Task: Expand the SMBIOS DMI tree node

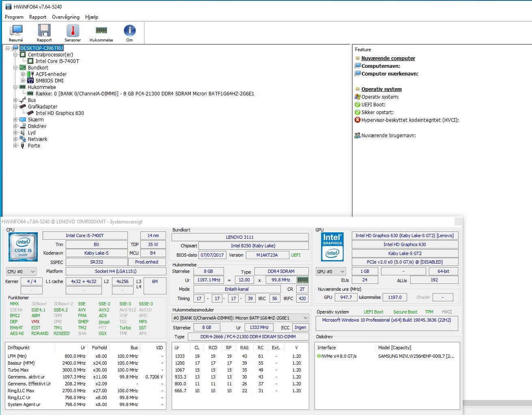Action: pos(23,80)
